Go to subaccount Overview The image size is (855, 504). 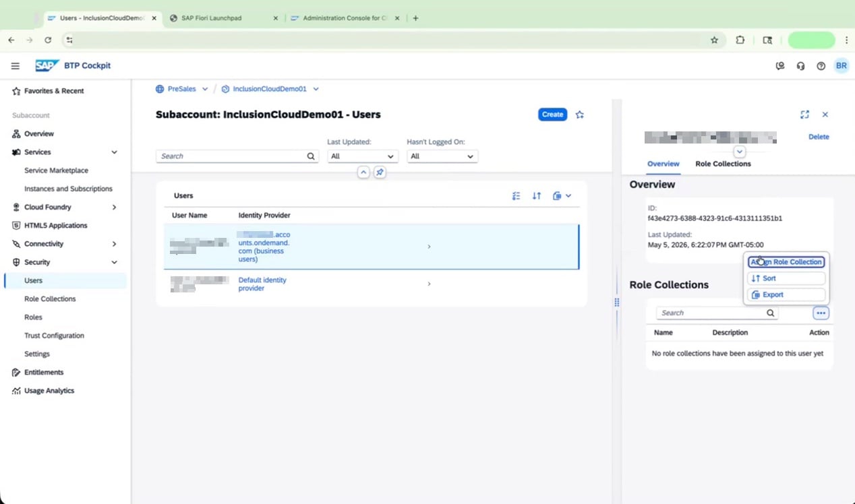click(x=39, y=134)
